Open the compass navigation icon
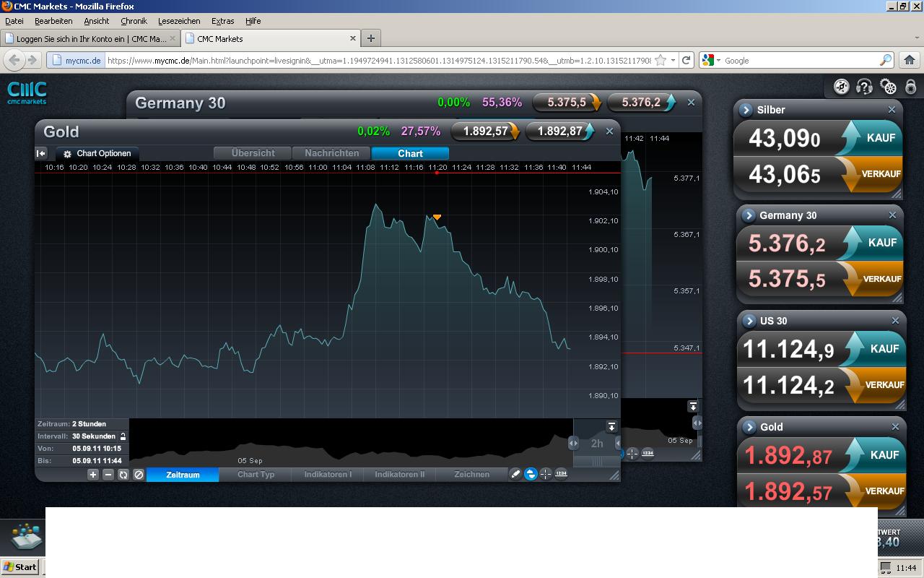Viewport: 924px width, 578px height. (841, 87)
